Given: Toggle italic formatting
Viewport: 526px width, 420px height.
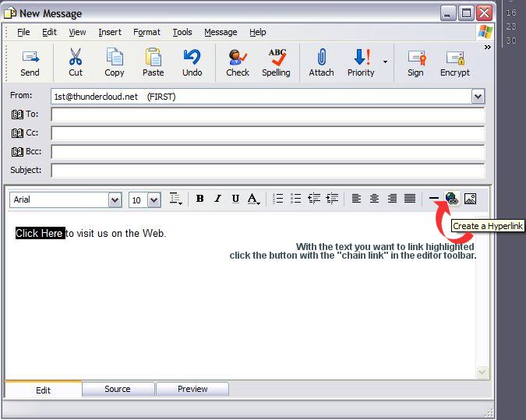Looking at the screenshot, I should point(217,199).
